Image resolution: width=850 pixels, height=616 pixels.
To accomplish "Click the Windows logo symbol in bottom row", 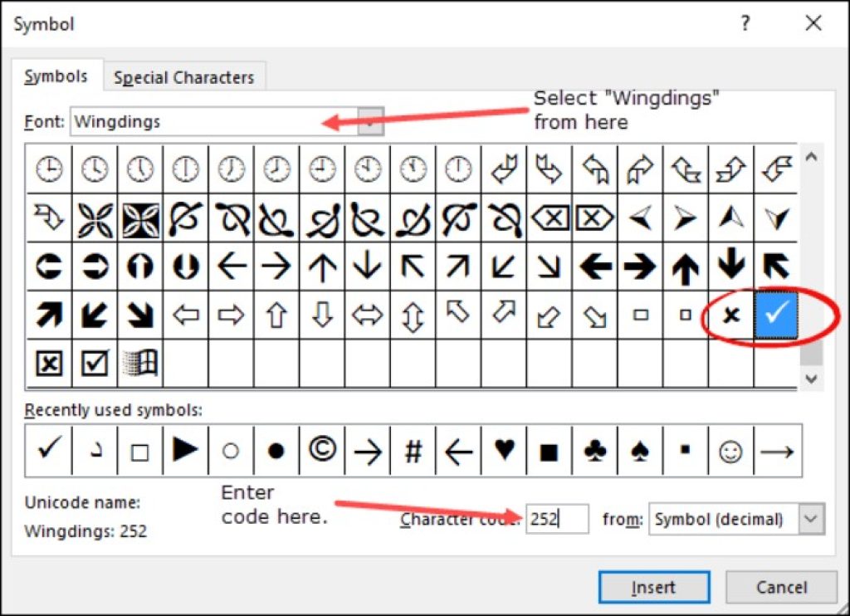I will tap(139, 362).
